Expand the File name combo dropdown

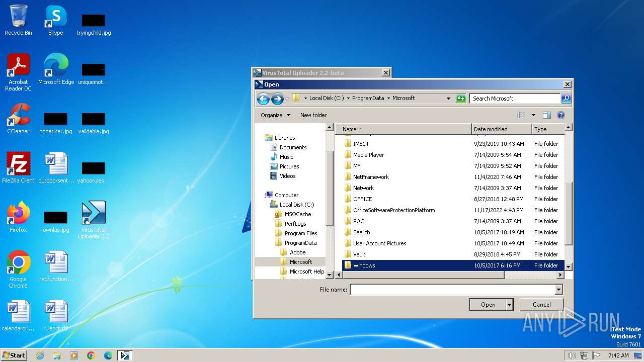pos(558,290)
